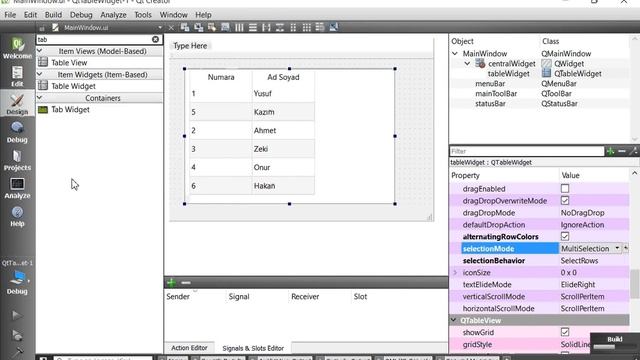
Task: Uncheck alternatingRowColors checkbox
Action: click(x=565, y=236)
